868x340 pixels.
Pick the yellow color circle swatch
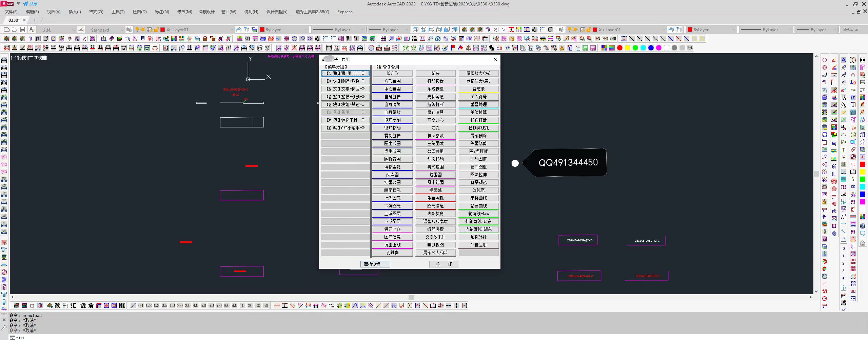pos(628,48)
